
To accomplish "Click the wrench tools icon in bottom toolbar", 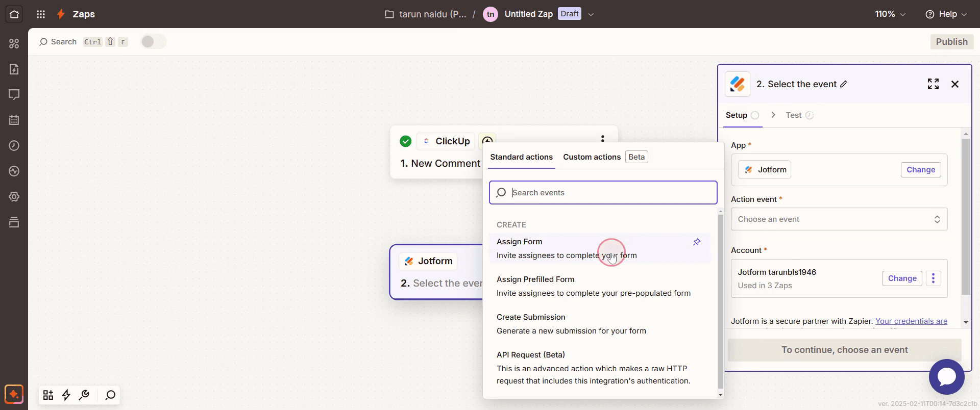I will 84,395.
